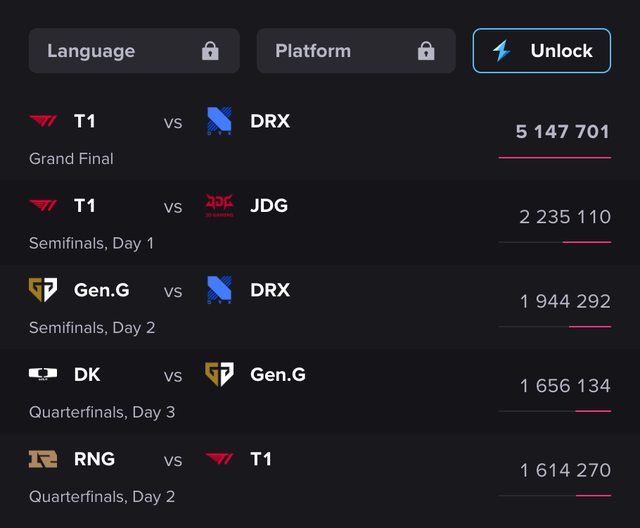The height and width of the screenshot is (528, 640).
Task: Click the JDG team logo
Action: click(x=219, y=205)
